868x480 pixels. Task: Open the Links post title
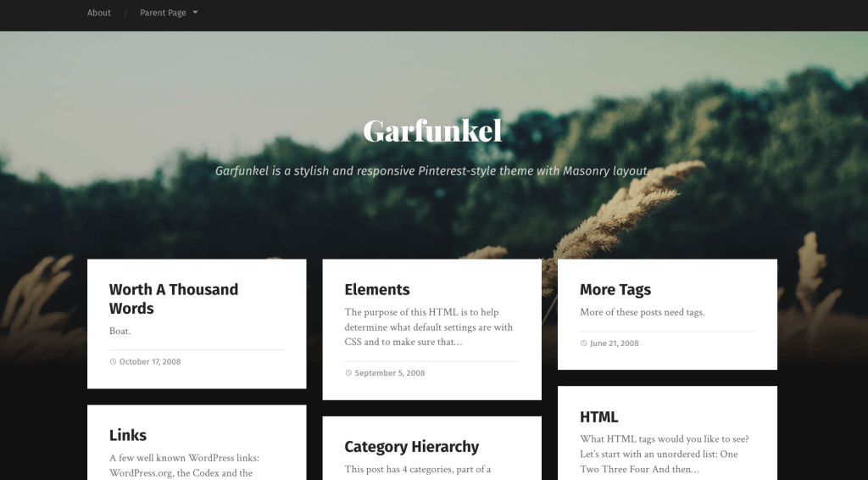click(x=128, y=435)
